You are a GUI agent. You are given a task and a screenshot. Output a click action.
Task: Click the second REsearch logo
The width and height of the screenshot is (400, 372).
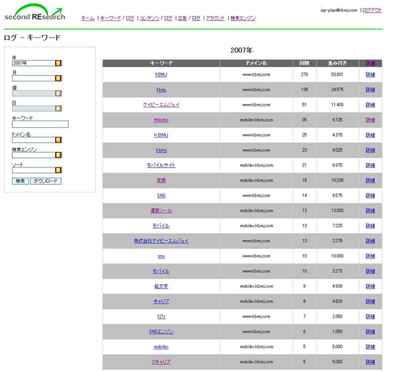[34, 13]
